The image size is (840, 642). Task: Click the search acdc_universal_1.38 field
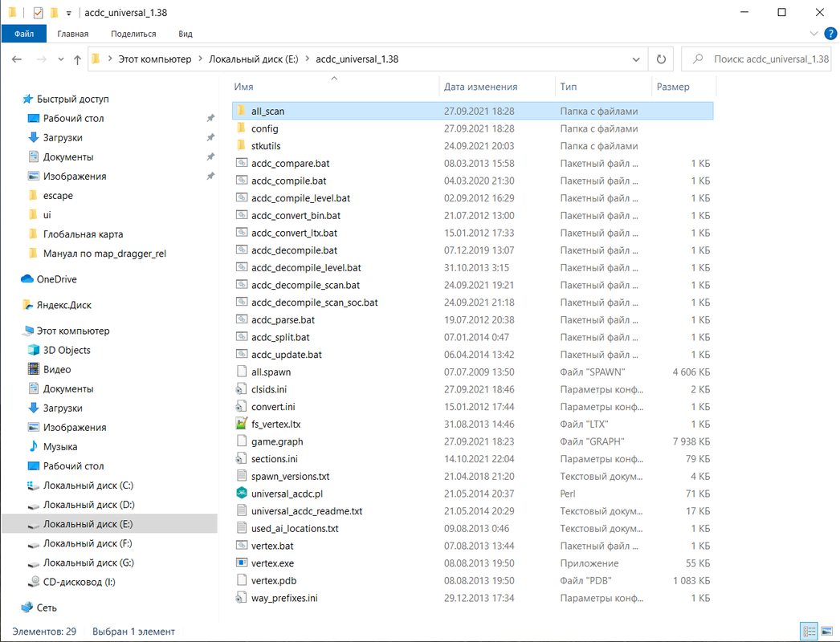point(756,59)
